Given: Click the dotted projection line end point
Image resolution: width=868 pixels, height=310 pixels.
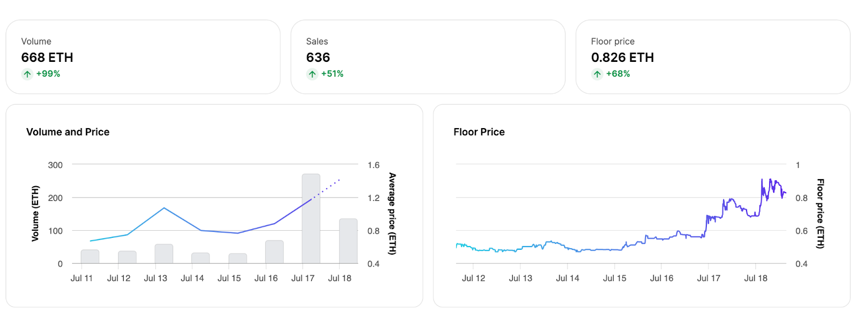Looking at the screenshot, I should tap(340, 180).
